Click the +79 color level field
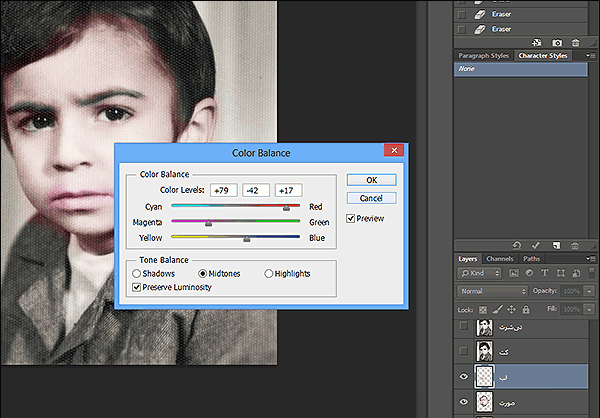Screen dimensions: 600x418 [223, 190]
